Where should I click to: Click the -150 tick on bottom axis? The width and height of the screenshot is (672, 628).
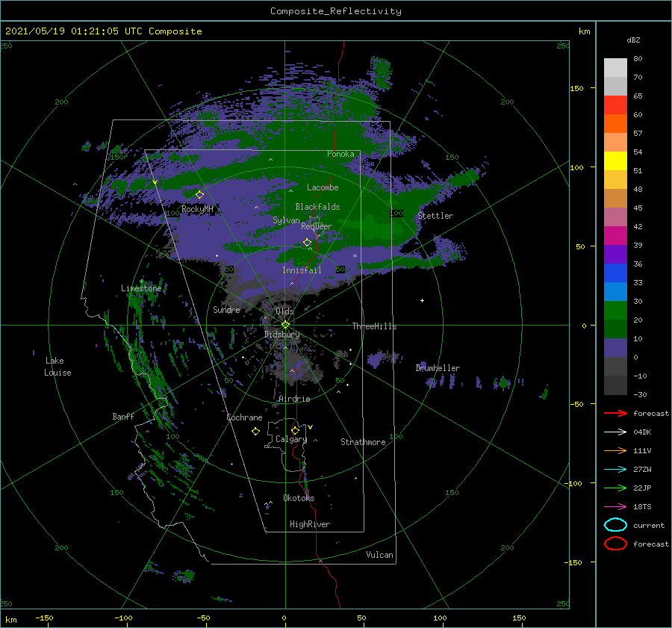pyautogui.click(x=44, y=618)
